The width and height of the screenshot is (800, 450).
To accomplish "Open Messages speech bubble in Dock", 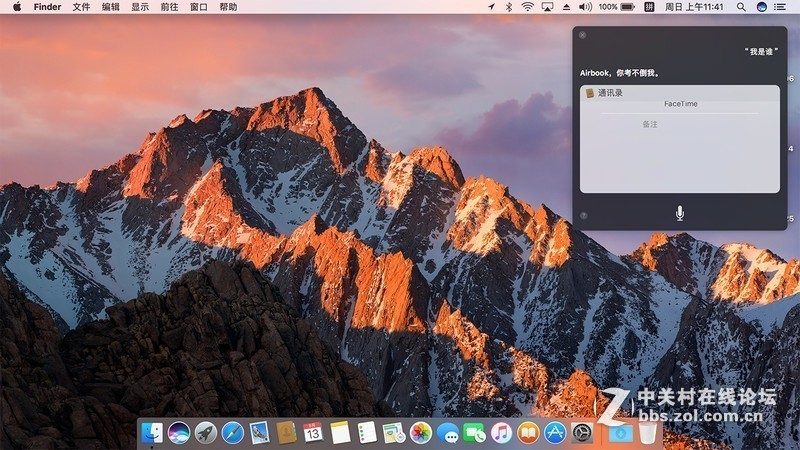I will click(448, 433).
